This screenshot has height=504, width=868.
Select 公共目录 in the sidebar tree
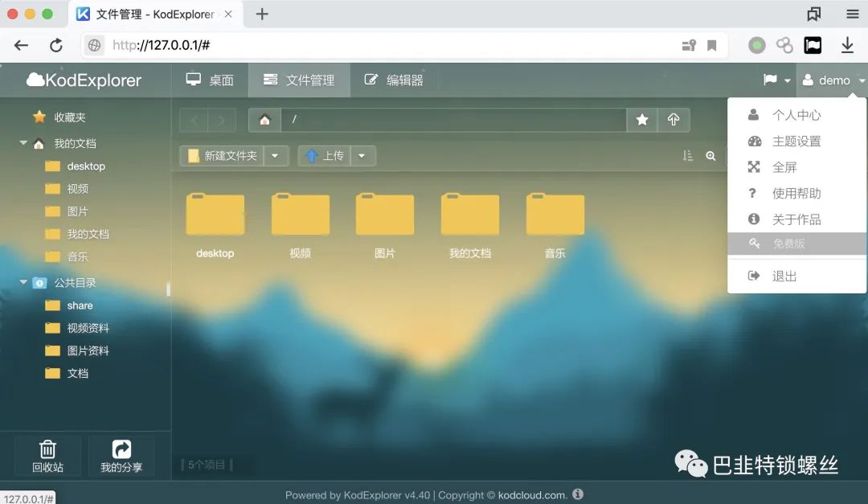click(x=64, y=282)
